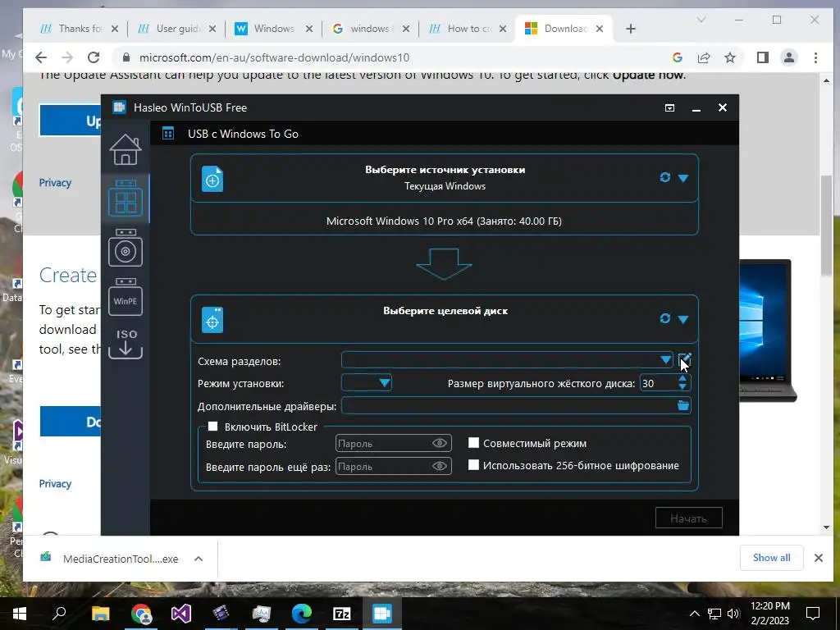Open the Chrome three-dot menu
Image resolution: width=840 pixels, height=630 pixels.
[x=816, y=57]
